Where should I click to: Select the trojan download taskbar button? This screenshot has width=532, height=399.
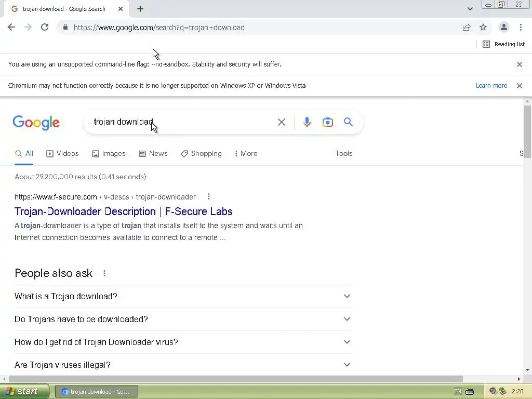(x=96, y=392)
